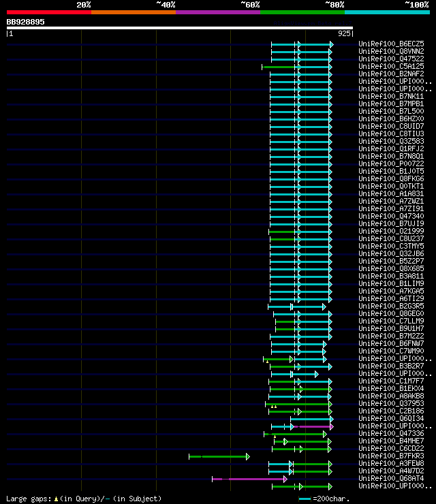Go to the UniRef100_B2G3R5 row label
The image size is (436, 504).
tap(391, 306)
